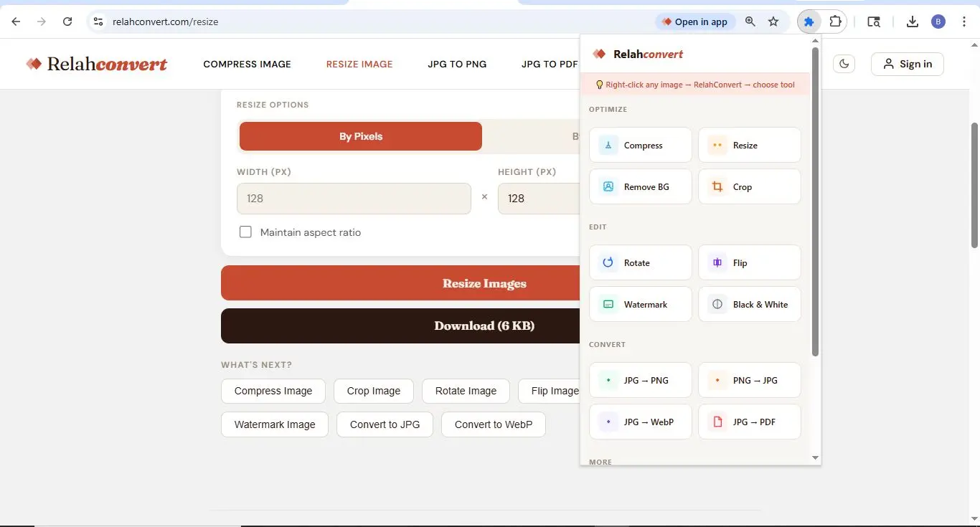Go to the JPG TO PNG page
Viewport: 980px width, 527px height.
457,64
